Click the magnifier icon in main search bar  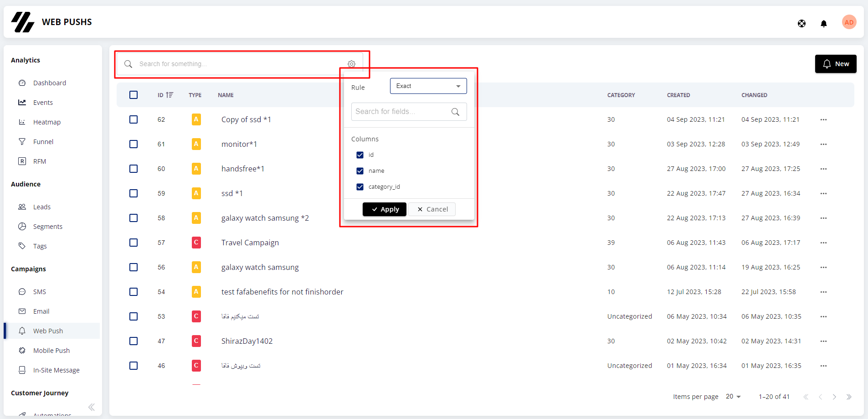[128, 64]
